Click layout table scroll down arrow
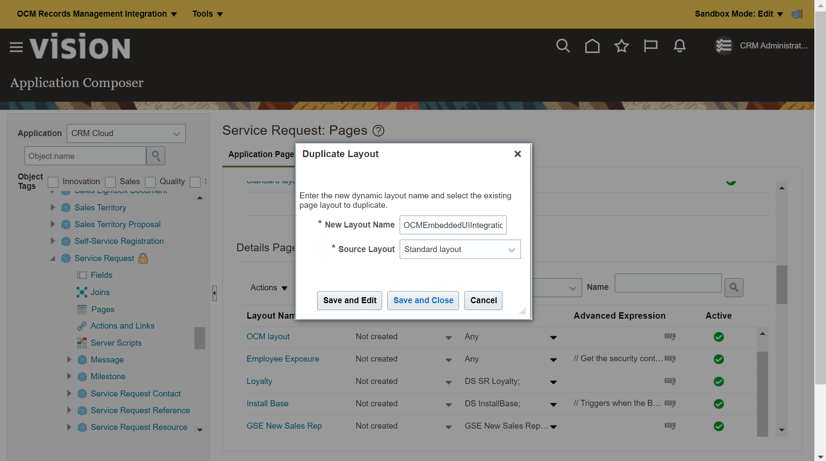 (x=782, y=430)
